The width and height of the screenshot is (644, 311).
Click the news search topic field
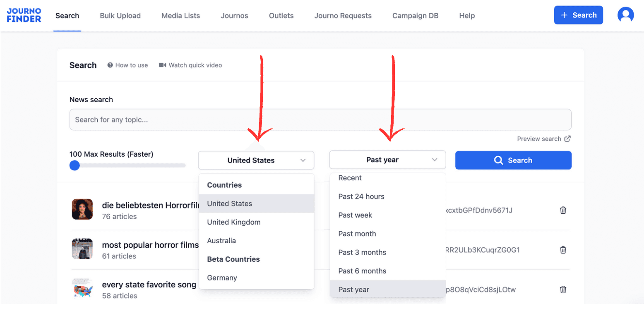tap(320, 120)
